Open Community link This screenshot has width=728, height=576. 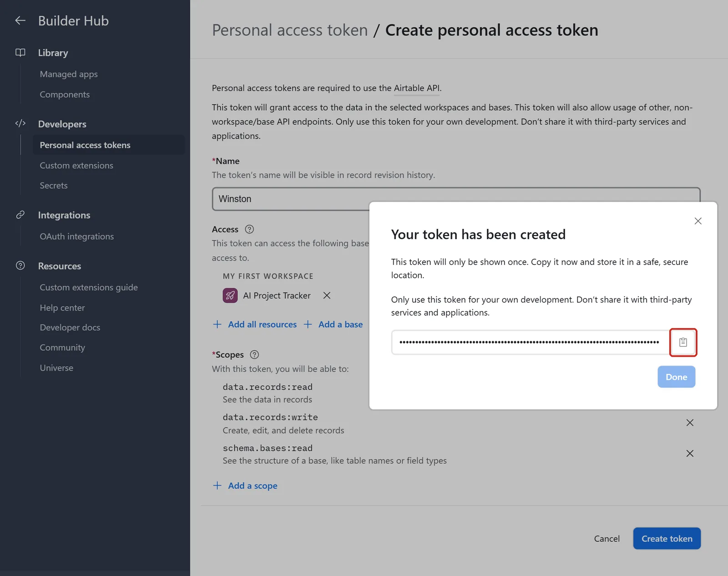tap(62, 348)
